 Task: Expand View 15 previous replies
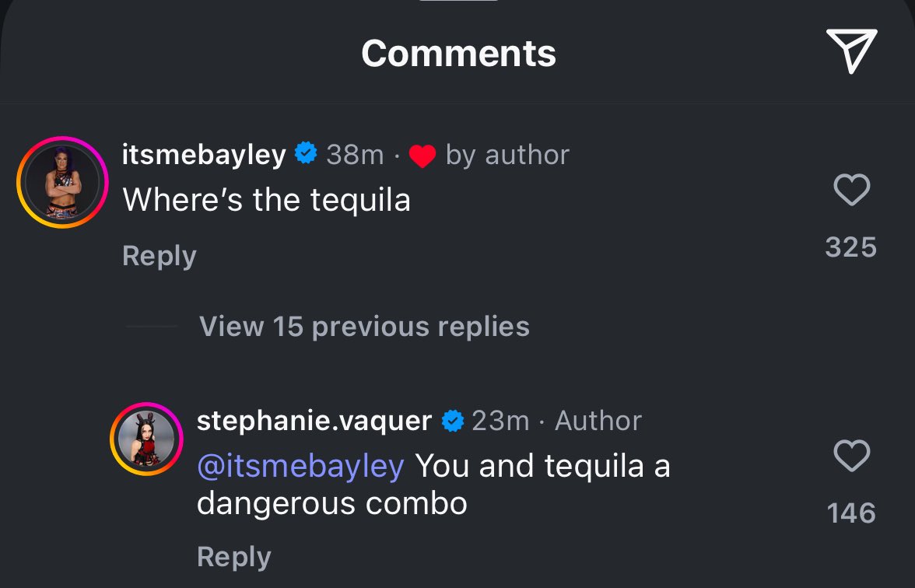364,327
